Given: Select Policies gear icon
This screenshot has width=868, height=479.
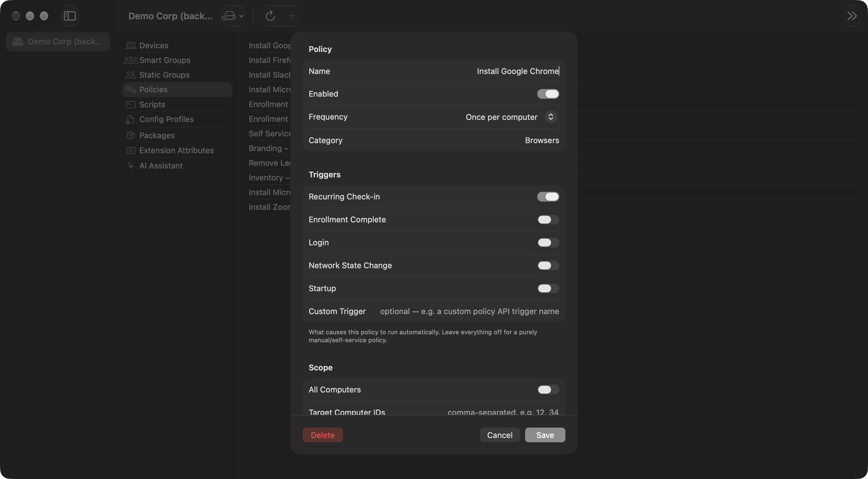Looking at the screenshot, I should point(131,90).
